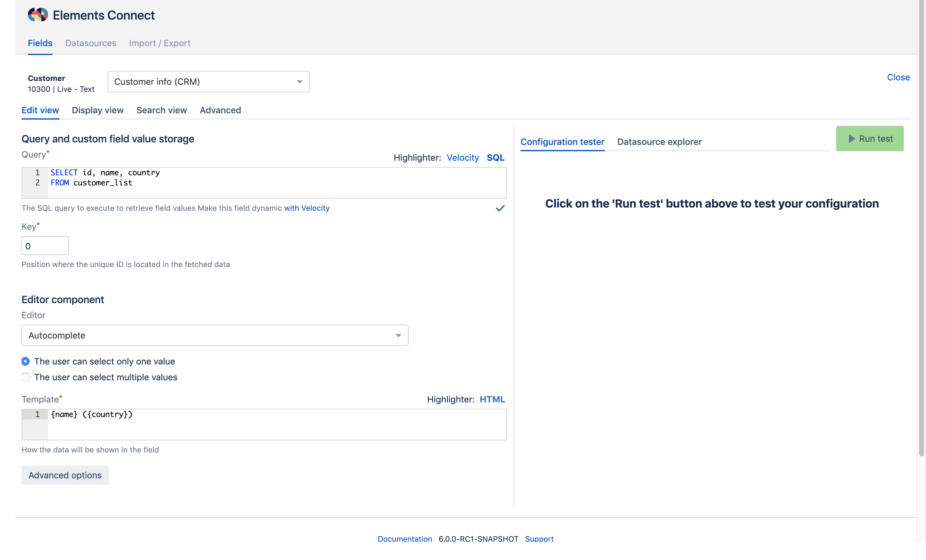
Task: Click the green query validation checkmark
Action: pyautogui.click(x=500, y=208)
